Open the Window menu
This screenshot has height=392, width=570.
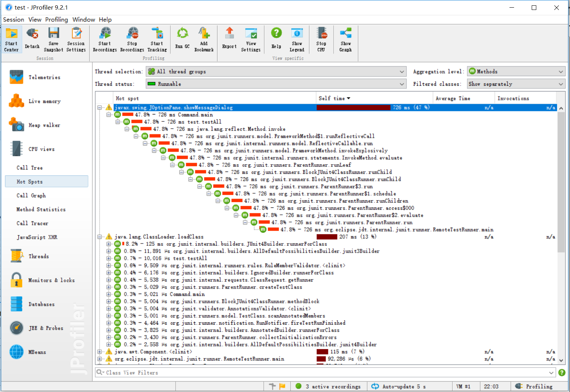[84, 20]
